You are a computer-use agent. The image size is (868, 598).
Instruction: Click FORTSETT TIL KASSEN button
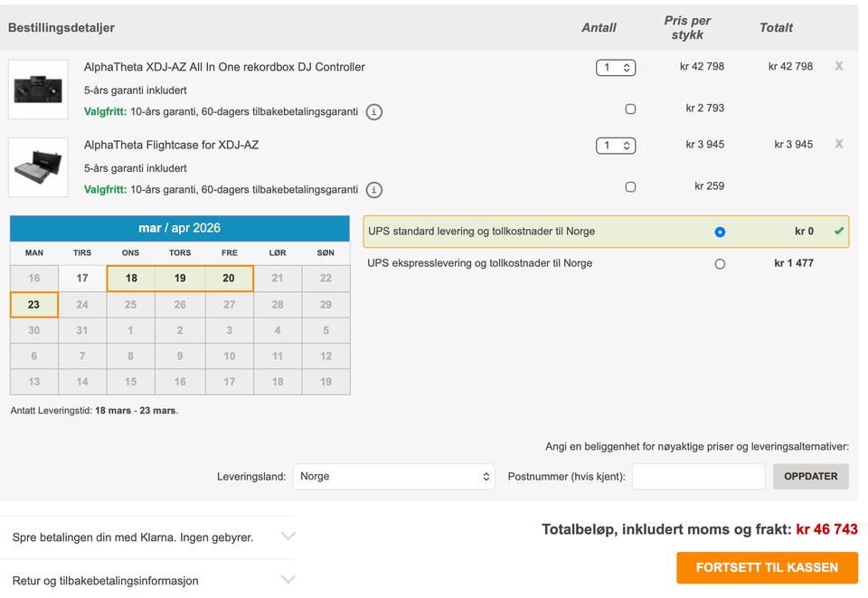point(767,567)
